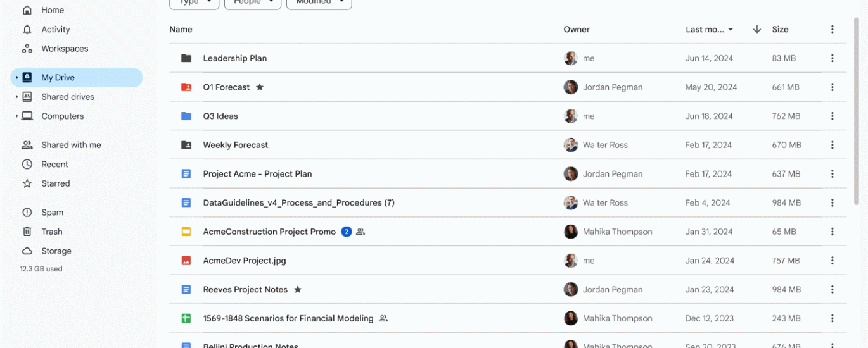
Task: Open the Project Acme - Project Plan document
Action: (x=257, y=174)
